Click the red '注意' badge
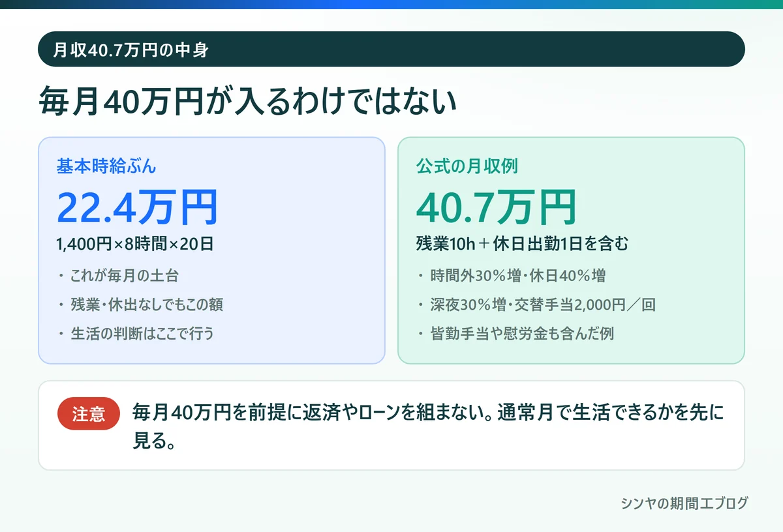Screen dimensions: 783x532 tap(89, 414)
